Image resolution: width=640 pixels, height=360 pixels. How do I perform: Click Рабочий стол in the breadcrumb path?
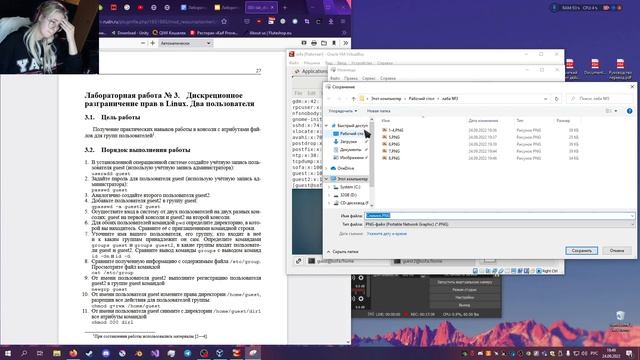[421, 99]
